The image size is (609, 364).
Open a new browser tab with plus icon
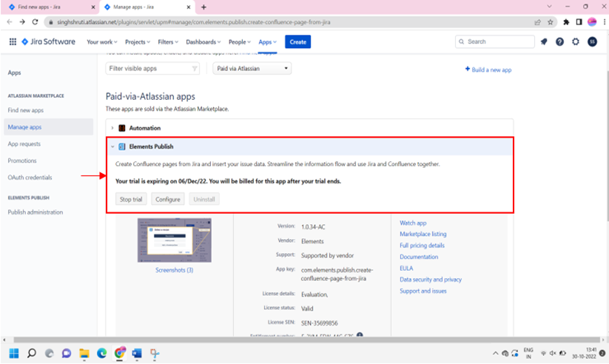(203, 7)
